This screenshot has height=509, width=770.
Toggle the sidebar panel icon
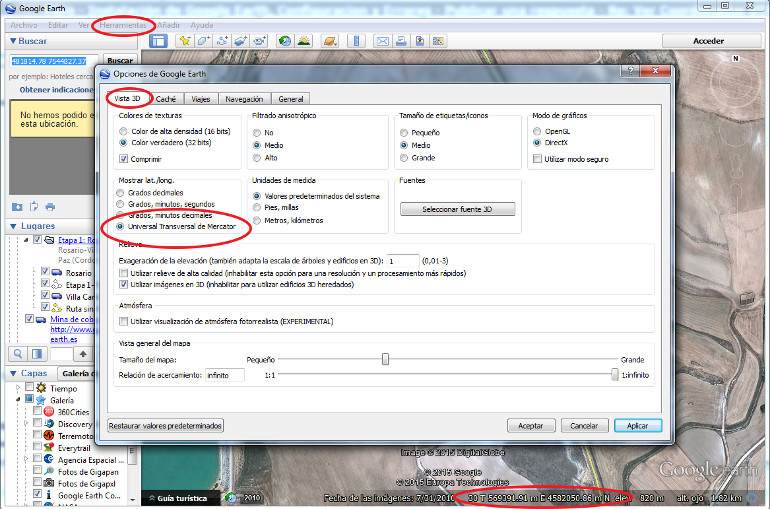[x=158, y=41]
